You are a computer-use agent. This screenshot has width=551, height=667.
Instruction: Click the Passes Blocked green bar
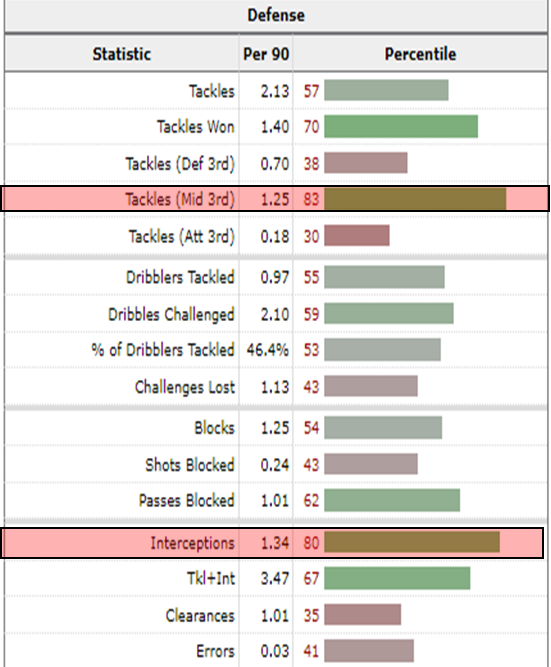tap(392, 500)
